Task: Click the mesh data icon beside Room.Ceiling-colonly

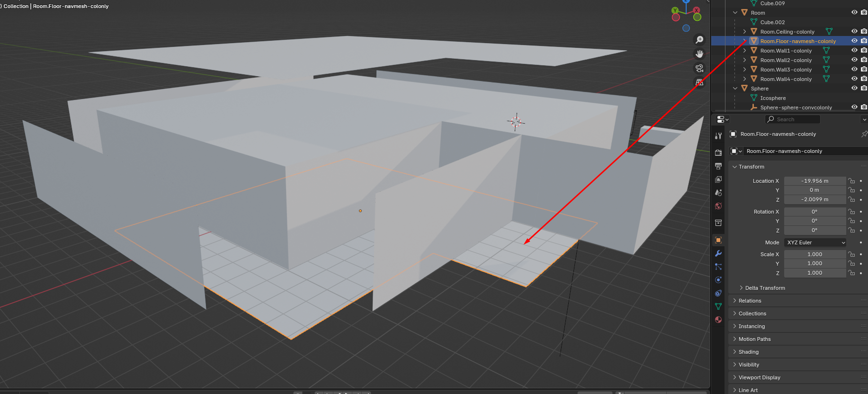Action: pyautogui.click(x=829, y=32)
